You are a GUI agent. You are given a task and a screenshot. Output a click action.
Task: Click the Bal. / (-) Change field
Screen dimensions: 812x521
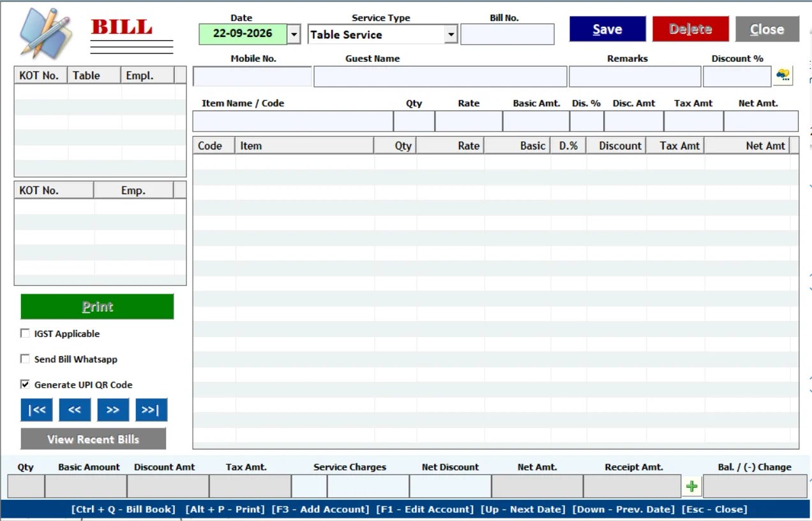[x=755, y=487]
